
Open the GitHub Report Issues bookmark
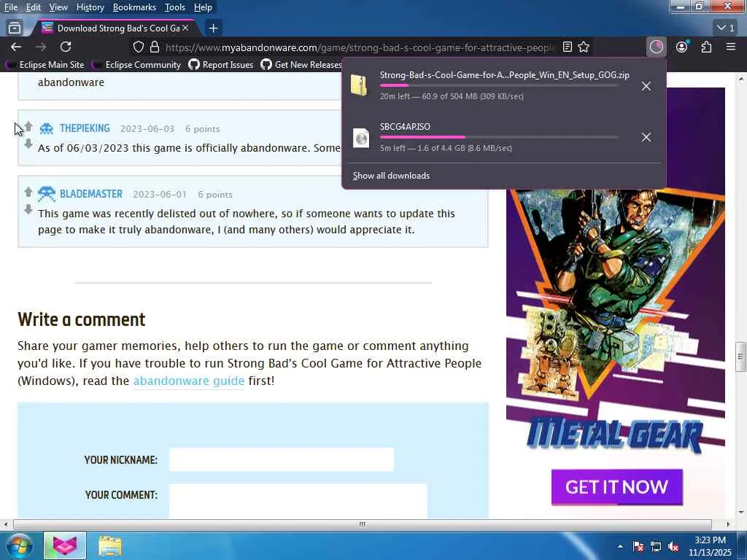coord(220,64)
